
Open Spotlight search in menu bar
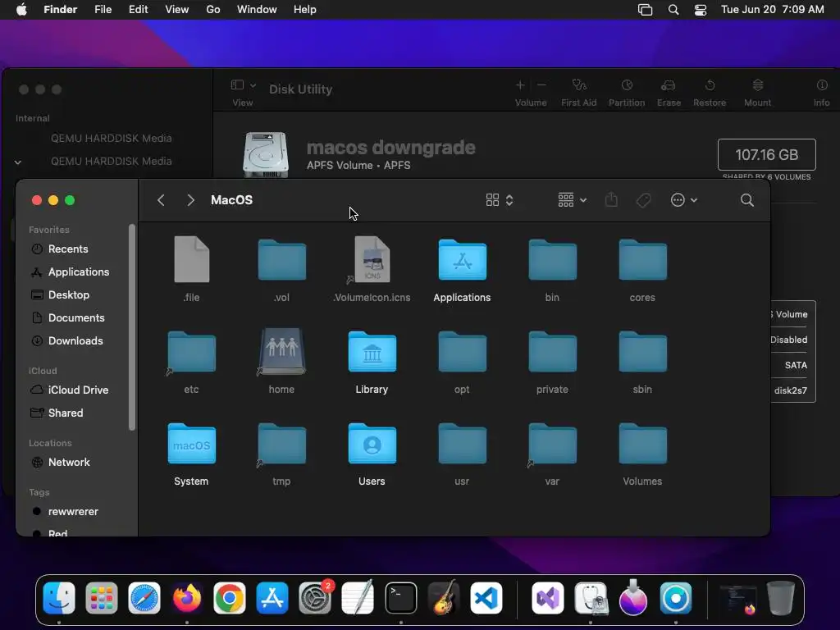[x=673, y=10]
